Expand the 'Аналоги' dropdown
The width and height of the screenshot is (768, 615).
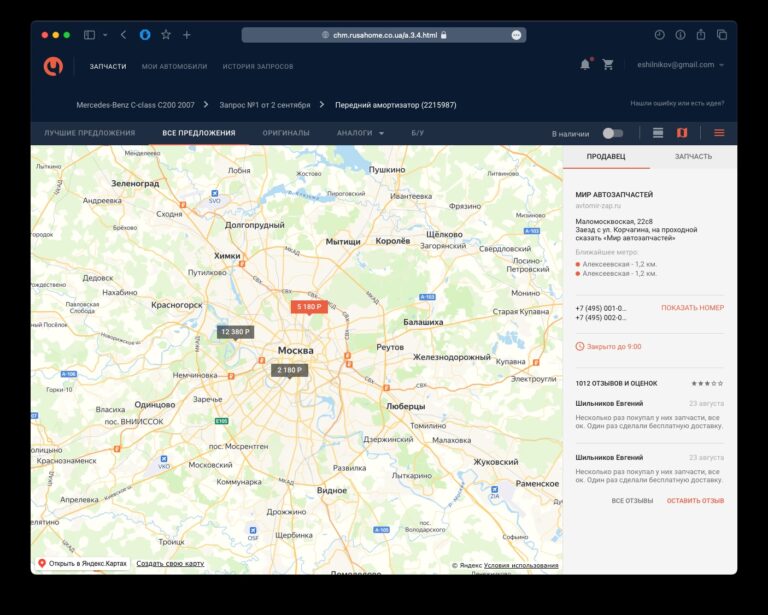point(360,133)
